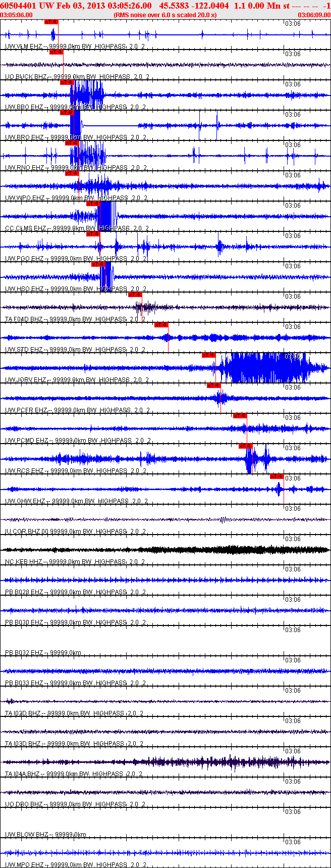Select the red pick flag above UO.BUCK trace
Image resolution: width=331 pixels, height=868 pixels.
tap(56, 52)
